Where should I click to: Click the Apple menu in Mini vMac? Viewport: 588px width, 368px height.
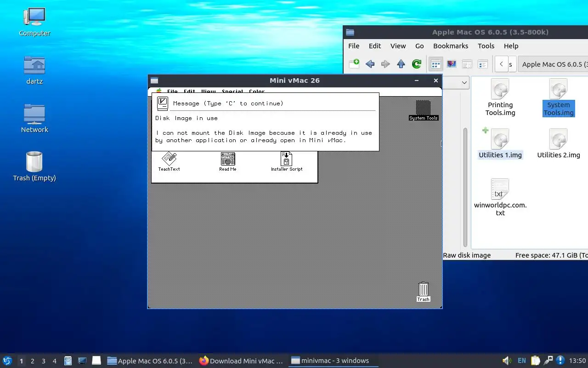[x=159, y=92]
